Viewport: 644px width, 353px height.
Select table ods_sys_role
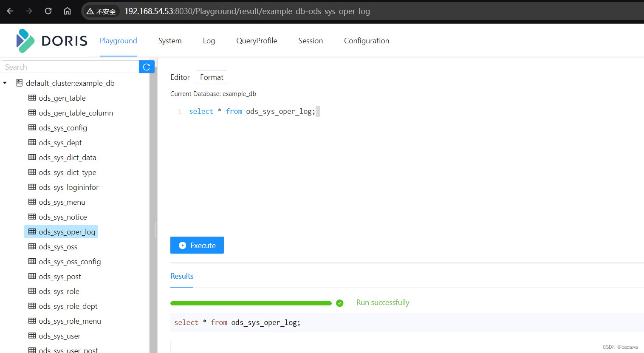[59, 291]
